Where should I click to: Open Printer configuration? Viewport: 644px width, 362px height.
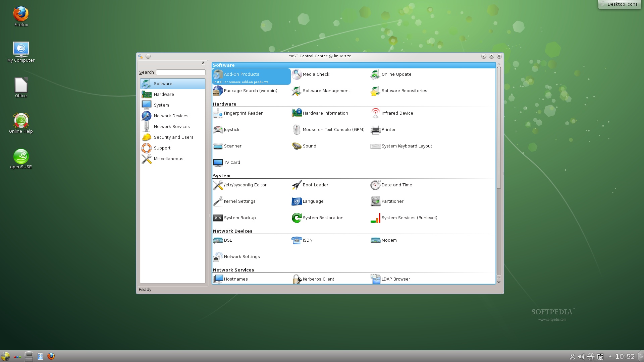(383, 130)
